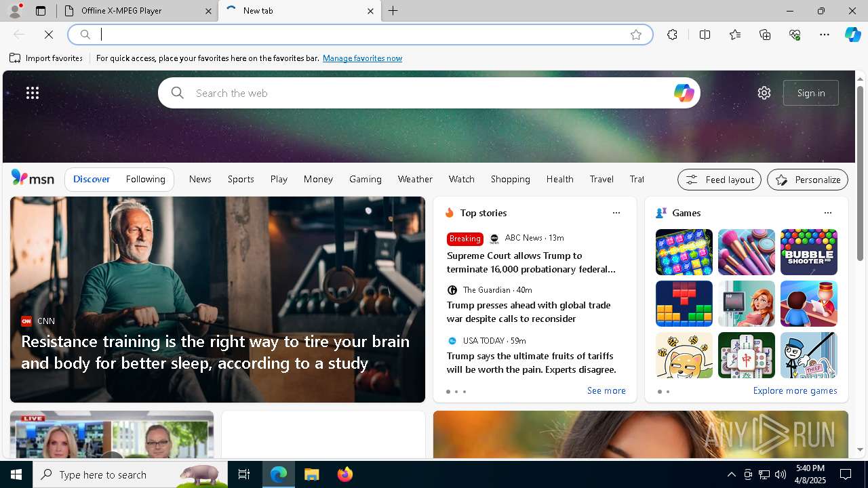The image size is (868, 488).
Task: Follow the Manage favorites now link
Action: (x=362, y=58)
